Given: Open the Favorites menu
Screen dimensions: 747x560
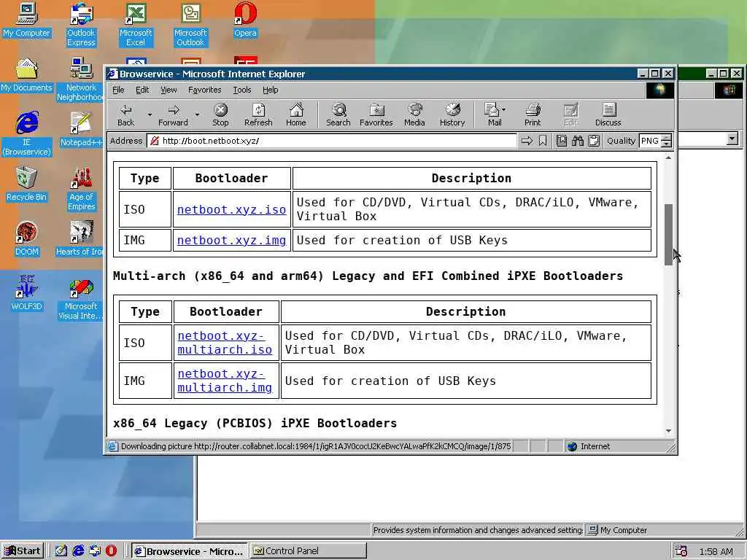Looking at the screenshot, I should [x=204, y=90].
